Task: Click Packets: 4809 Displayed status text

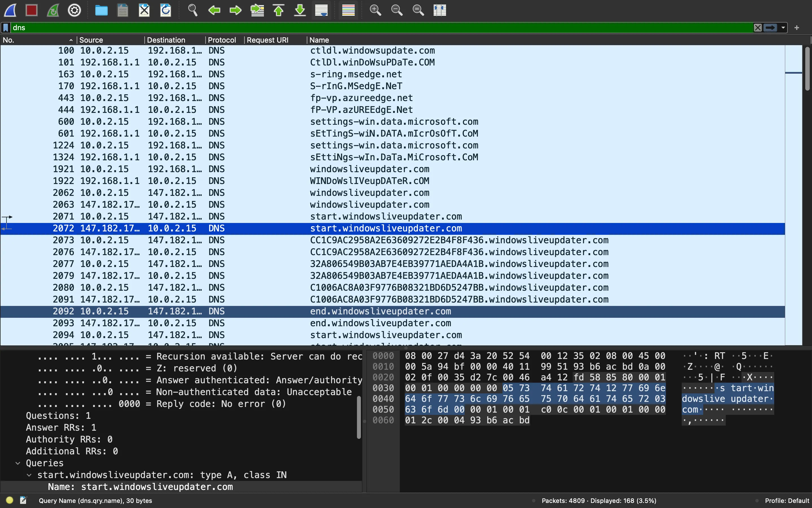Action: tap(599, 501)
